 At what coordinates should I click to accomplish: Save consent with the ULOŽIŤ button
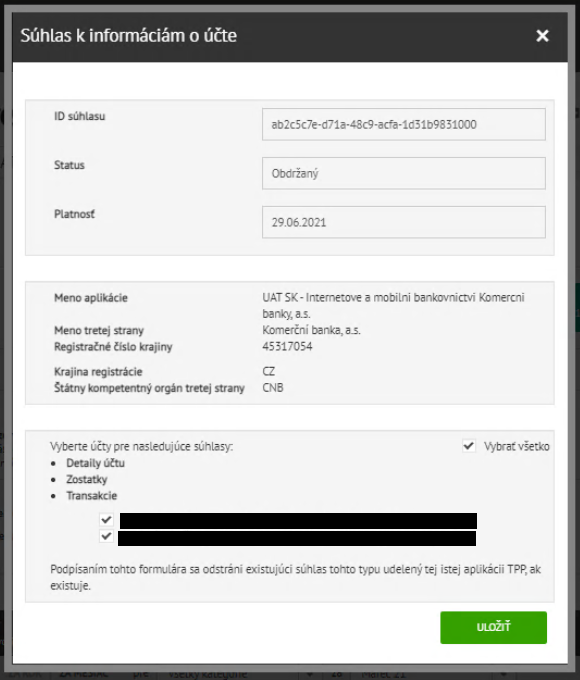click(x=493, y=627)
